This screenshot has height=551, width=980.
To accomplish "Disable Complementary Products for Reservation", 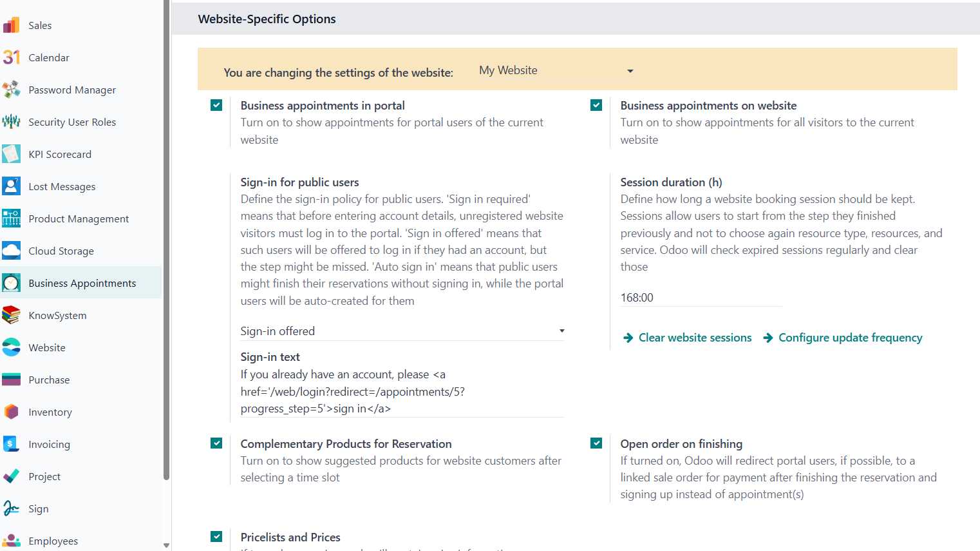I will (x=216, y=443).
